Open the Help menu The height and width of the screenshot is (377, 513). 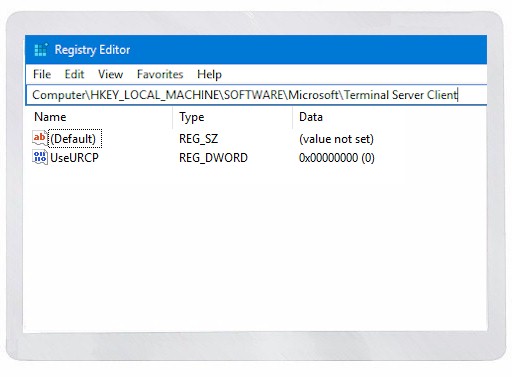coord(209,74)
